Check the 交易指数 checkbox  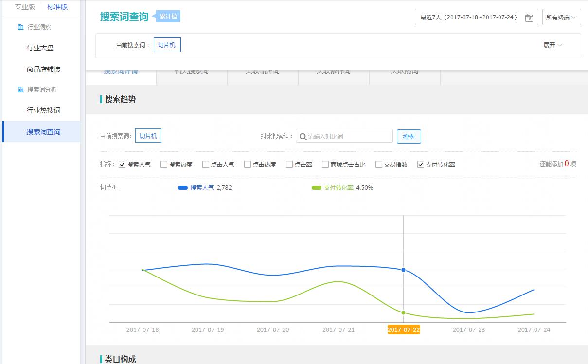(x=379, y=165)
